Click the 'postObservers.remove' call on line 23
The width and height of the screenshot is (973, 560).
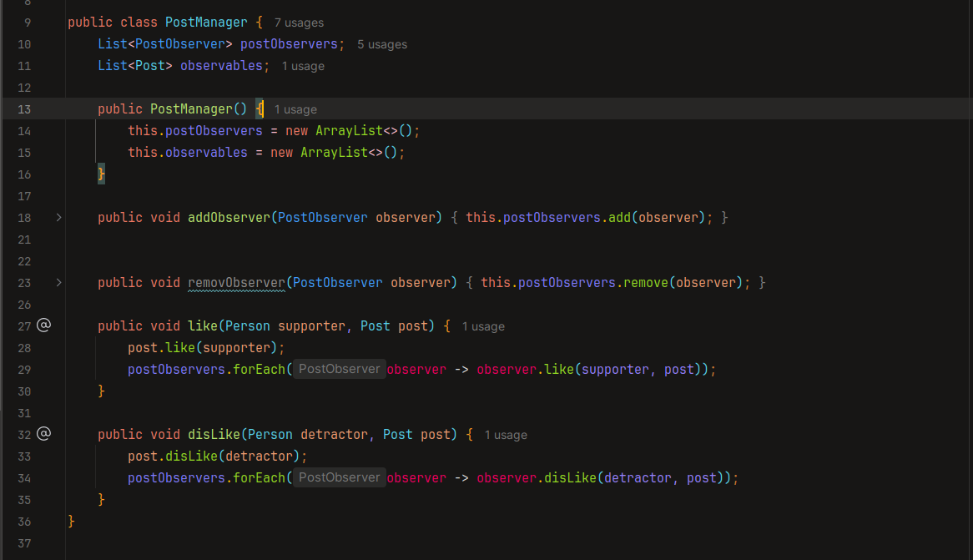(593, 283)
